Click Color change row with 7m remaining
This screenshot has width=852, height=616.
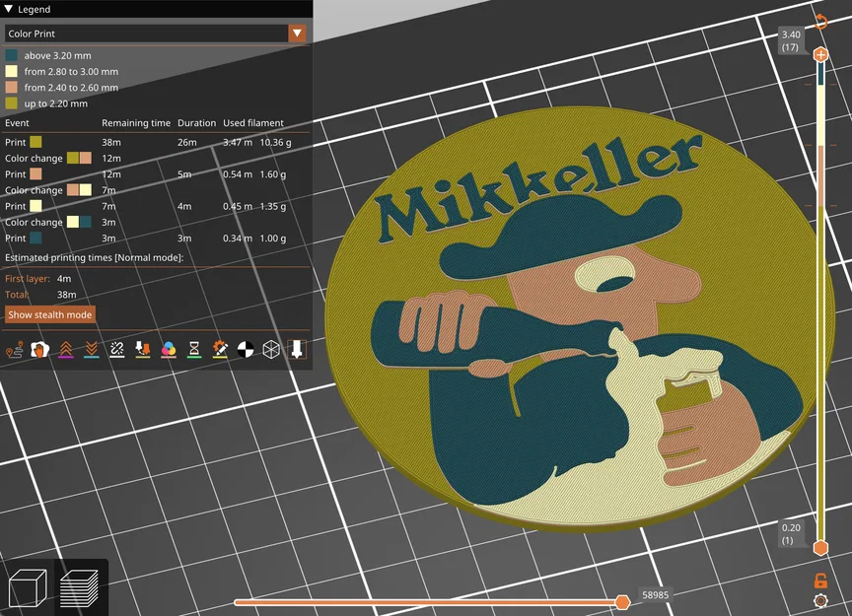point(156,190)
